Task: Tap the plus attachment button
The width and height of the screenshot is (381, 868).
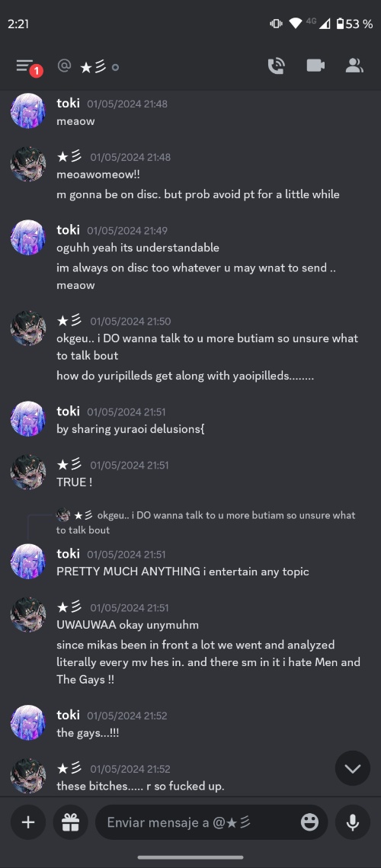Action: (27, 822)
